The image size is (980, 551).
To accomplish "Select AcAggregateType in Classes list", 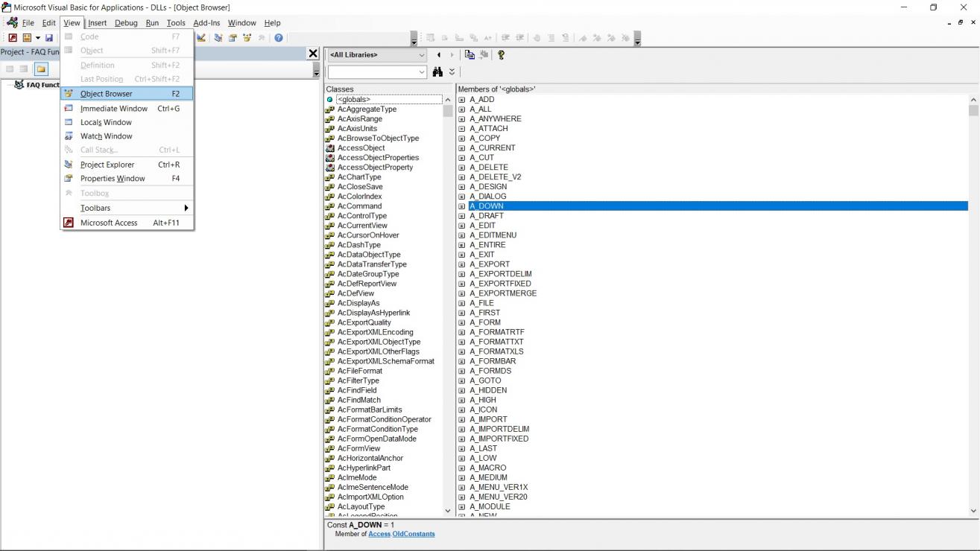I will point(367,109).
